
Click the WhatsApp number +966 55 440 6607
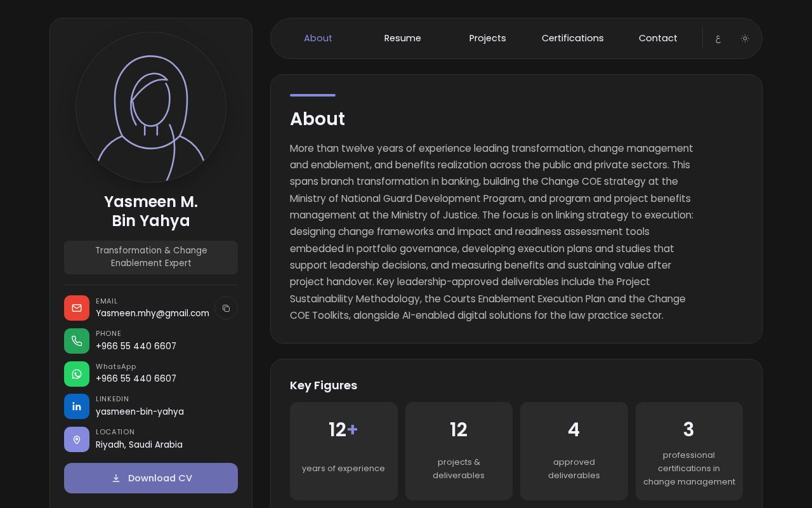136,378
